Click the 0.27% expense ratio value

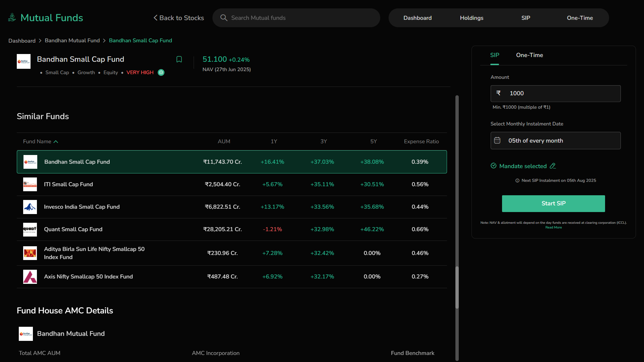click(420, 277)
